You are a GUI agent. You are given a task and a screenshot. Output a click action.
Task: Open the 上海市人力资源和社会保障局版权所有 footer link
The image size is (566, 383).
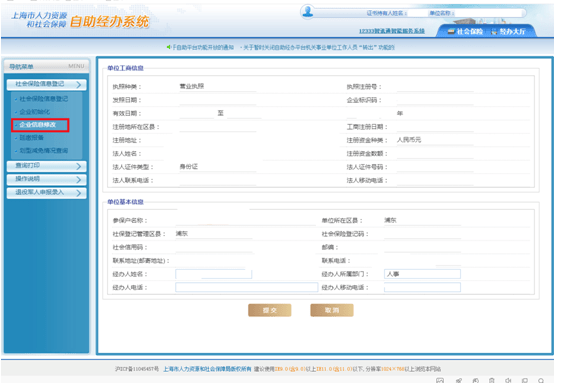pos(207,369)
